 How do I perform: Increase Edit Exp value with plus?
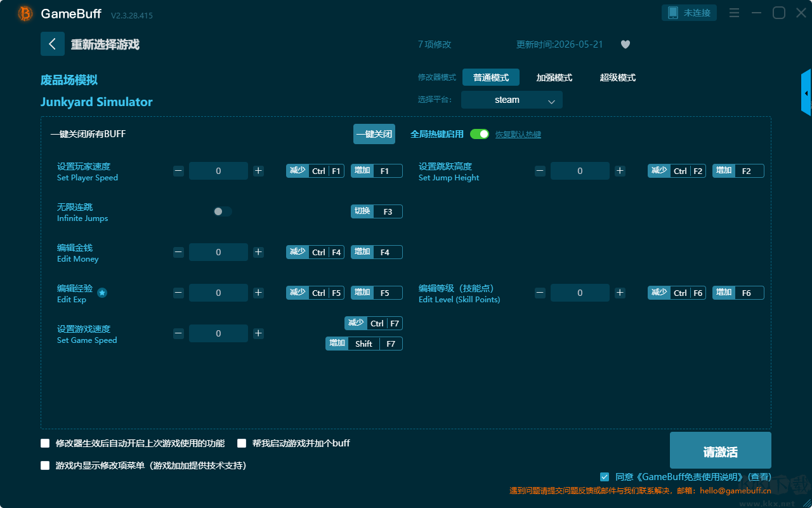pyautogui.click(x=258, y=293)
